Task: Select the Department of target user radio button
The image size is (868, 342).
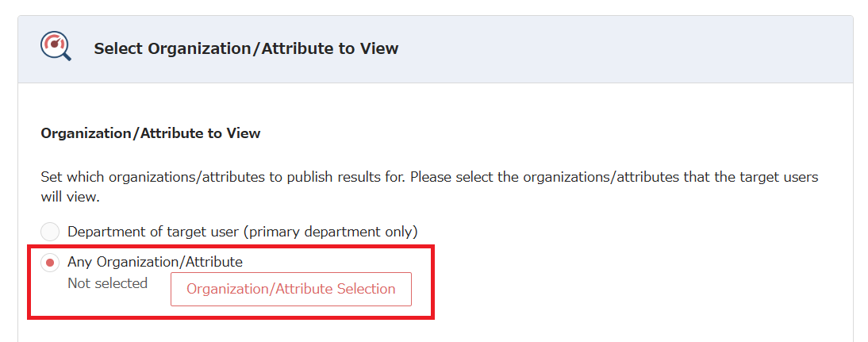Action: pos(50,232)
